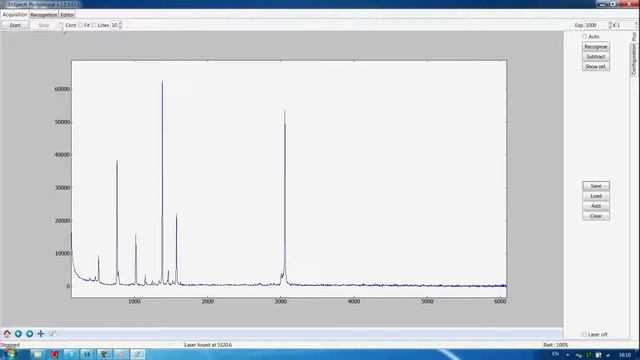Click 'Laser found at 532.6' status text
The image size is (640, 360).
tap(208, 345)
